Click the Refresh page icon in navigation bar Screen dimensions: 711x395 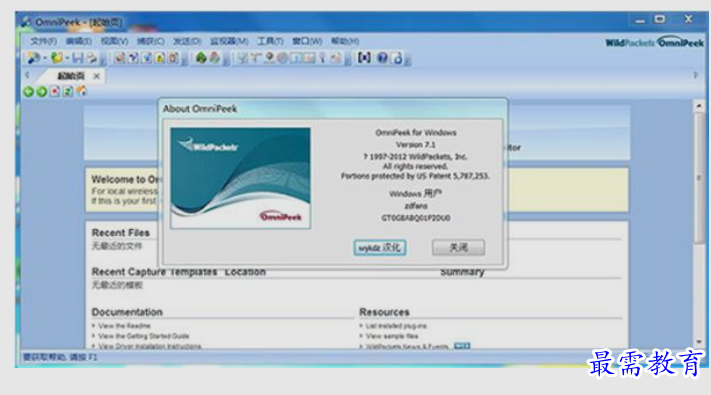[x=68, y=92]
